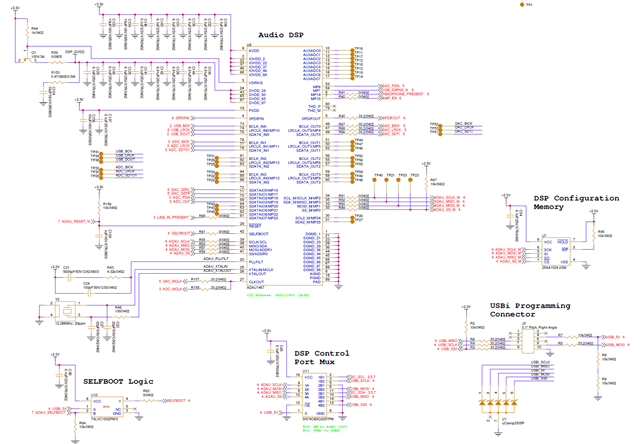Click the RESET pin label on the DSP
This screenshot has height=444, width=640.
tap(255, 226)
